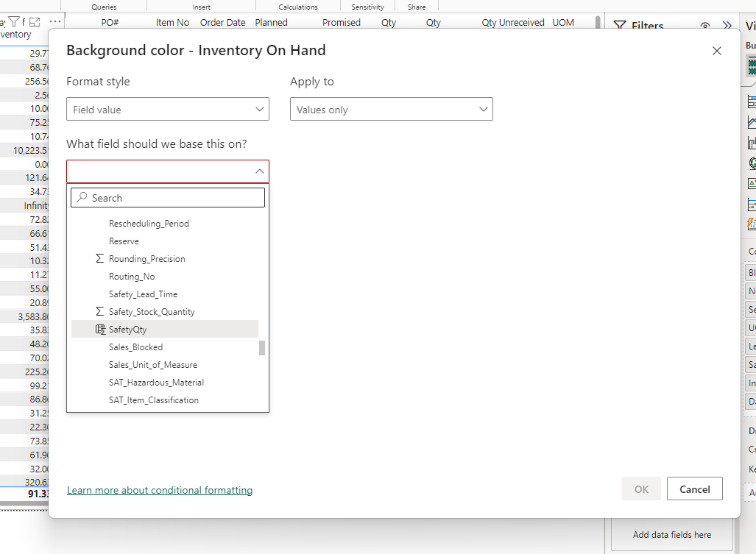
Task: Open the visual More options ellipsis
Action: pos(55,21)
